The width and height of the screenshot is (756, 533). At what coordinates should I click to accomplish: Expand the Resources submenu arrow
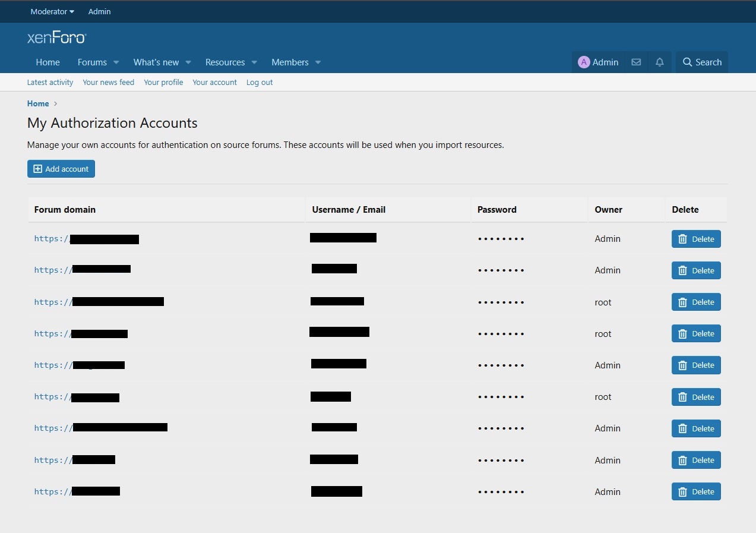tap(254, 62)
